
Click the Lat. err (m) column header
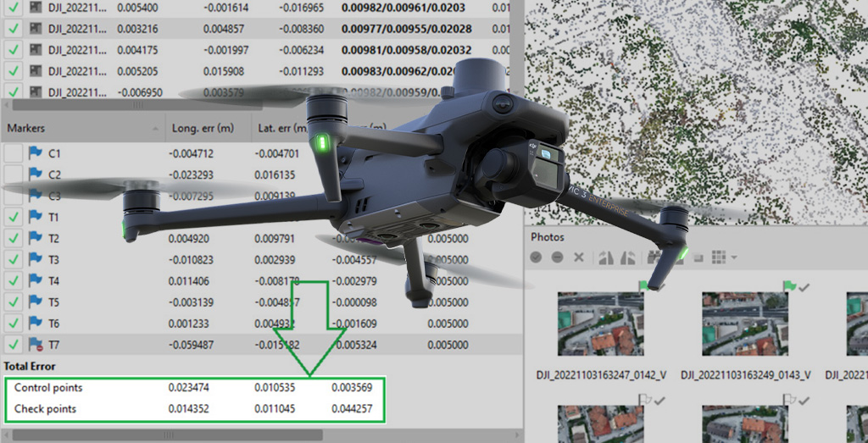282,128
